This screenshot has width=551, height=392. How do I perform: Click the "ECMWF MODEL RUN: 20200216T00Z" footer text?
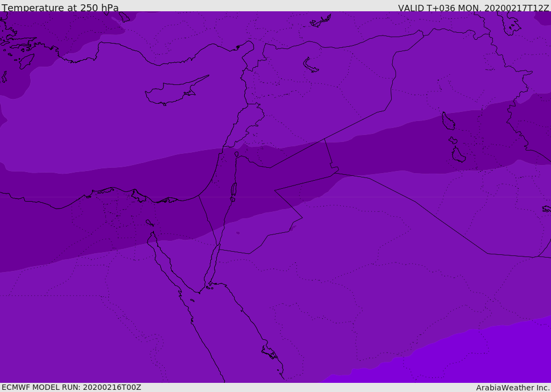pos(72,387)
